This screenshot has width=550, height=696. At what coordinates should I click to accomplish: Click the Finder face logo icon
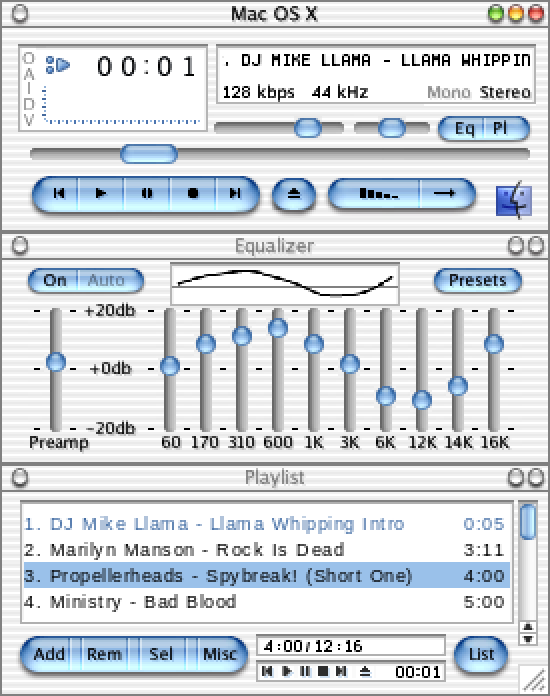click(x=514, y=200)
